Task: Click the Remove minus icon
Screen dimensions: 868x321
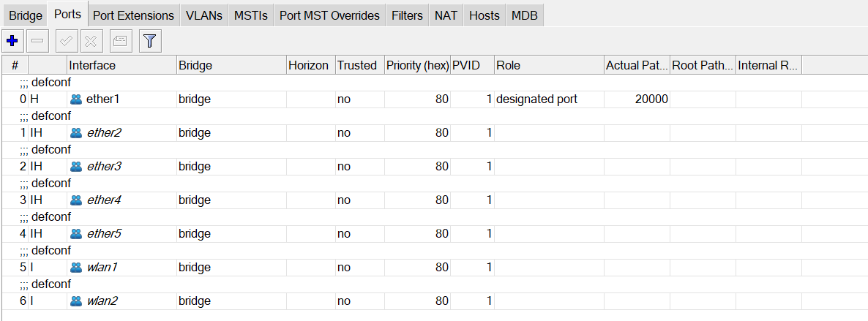Action: (37, 41)
